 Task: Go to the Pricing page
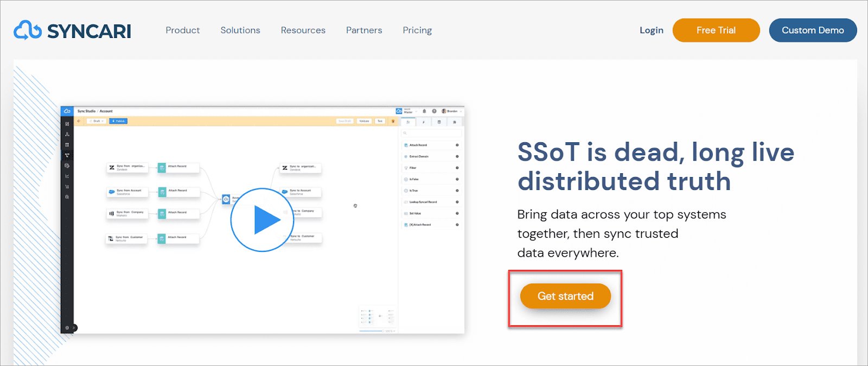[417, 30]
